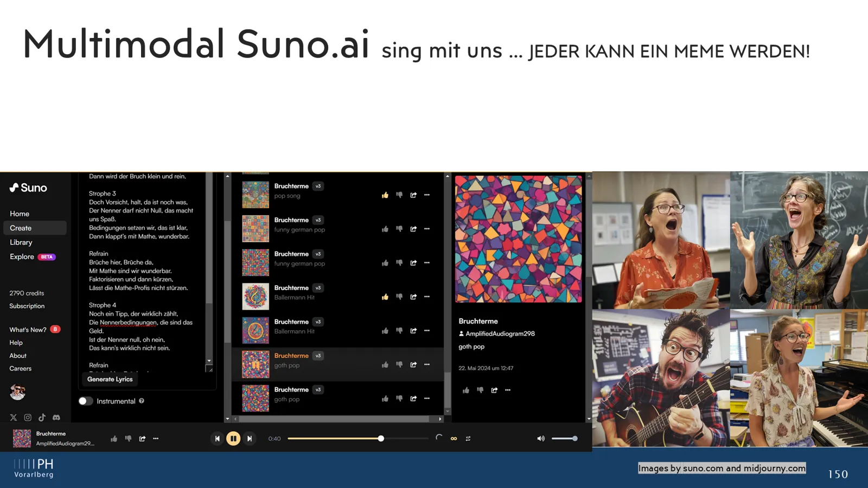This screenshot has height=488, width=868.
Task: Like Bruchterme in the details panel
Action: (466, 390)
